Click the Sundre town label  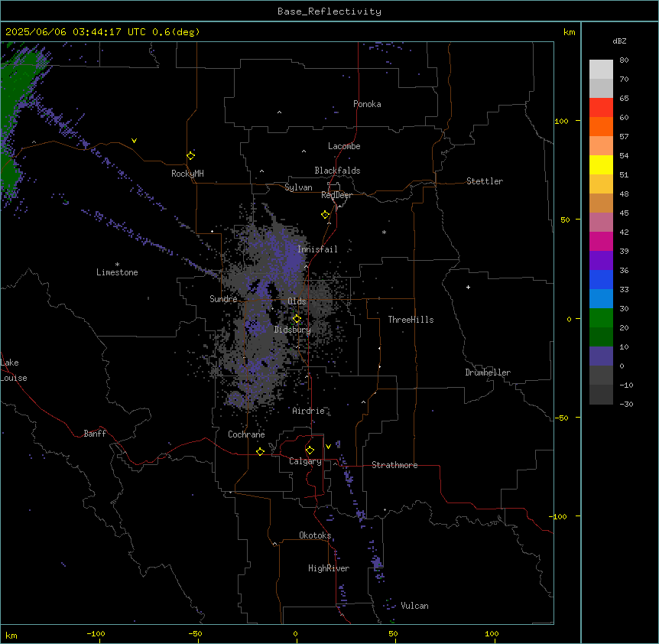point(223,299)
